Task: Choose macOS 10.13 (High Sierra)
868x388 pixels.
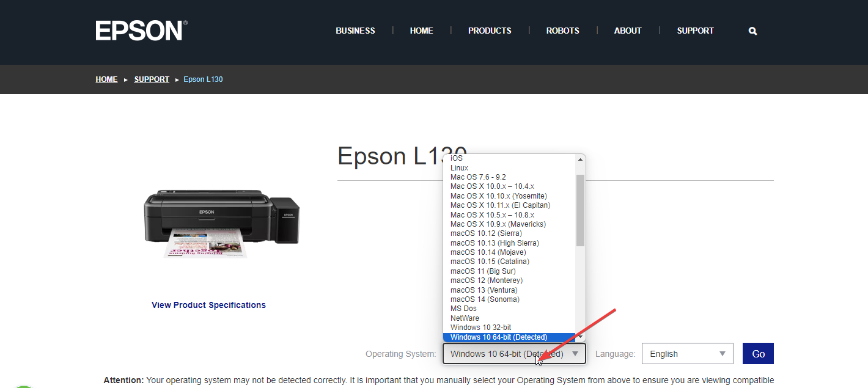Action: tap(510, 243)
